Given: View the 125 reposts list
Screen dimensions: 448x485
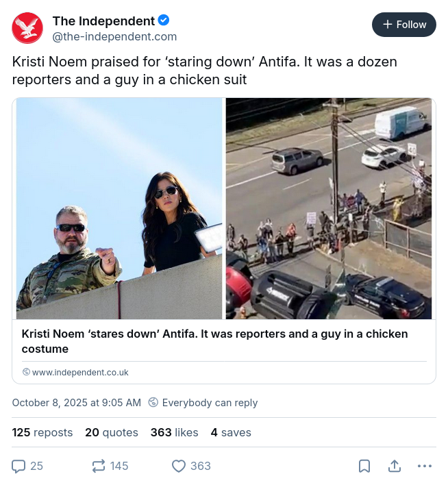Looking at the screenshot, I should (42, 432).
